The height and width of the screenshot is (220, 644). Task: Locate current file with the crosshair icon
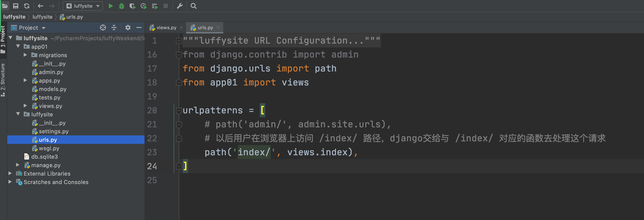point(103,28)
